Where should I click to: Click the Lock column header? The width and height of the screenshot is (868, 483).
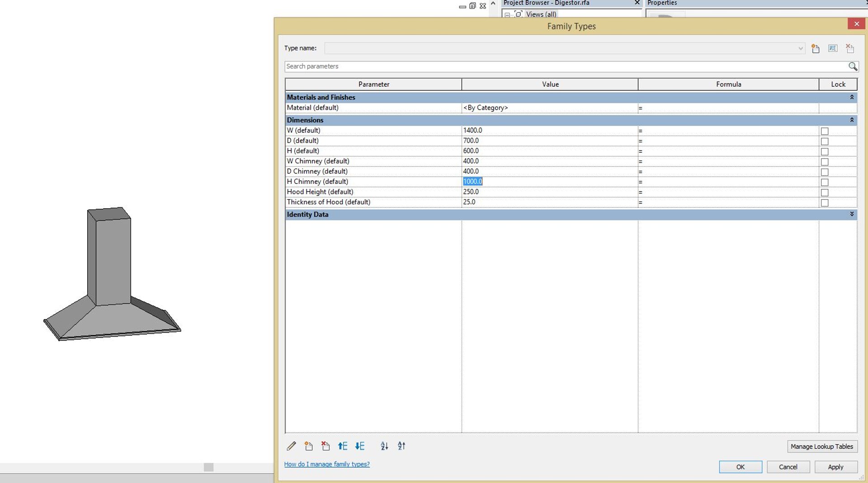click(838, 84)
